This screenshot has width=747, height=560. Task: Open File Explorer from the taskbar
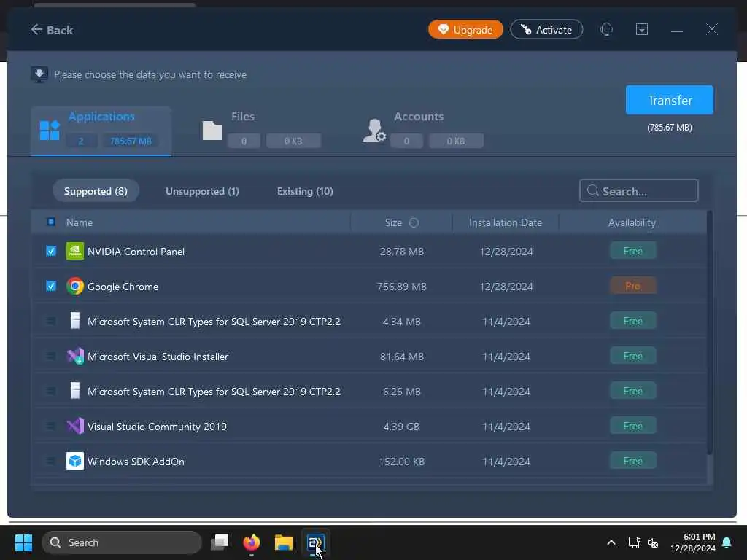pyautogui.click(x=284, y=542)
